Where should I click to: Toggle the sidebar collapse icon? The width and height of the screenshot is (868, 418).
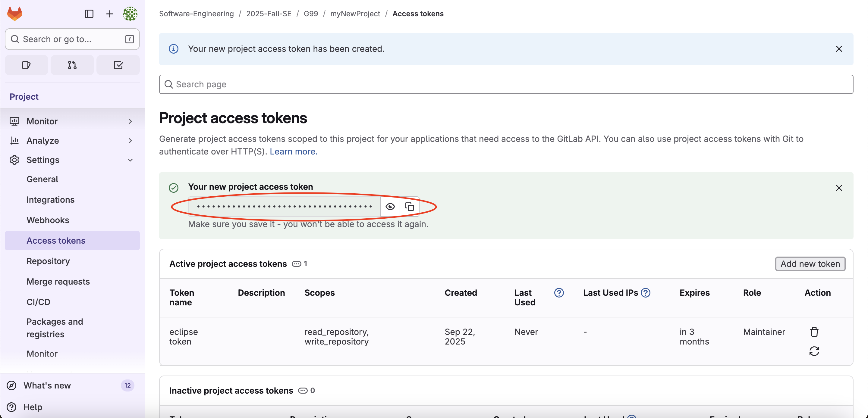(89, 14)
